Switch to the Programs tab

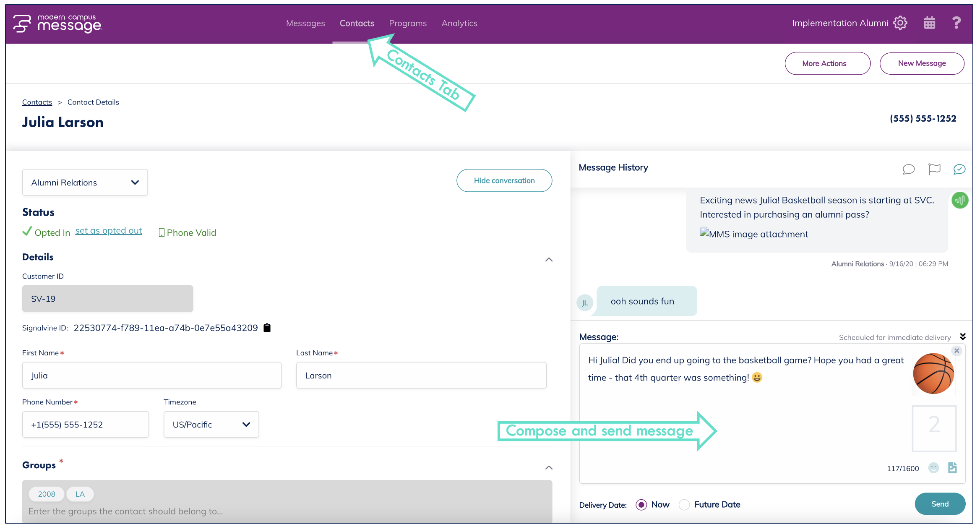point(407,23)
